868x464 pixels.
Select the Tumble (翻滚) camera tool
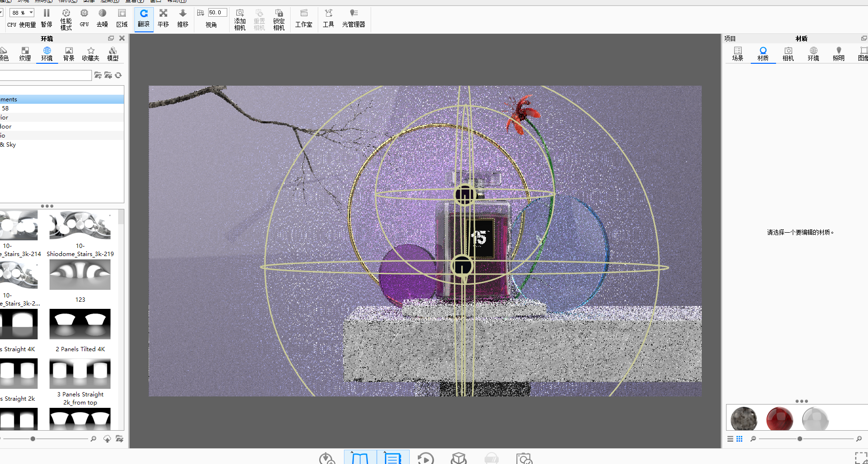(144, 19)
